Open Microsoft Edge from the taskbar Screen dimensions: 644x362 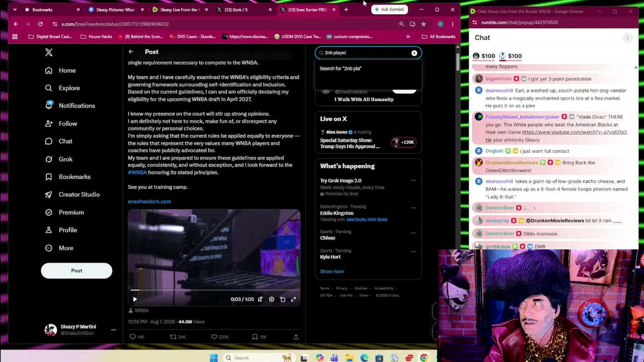[364, 358]
